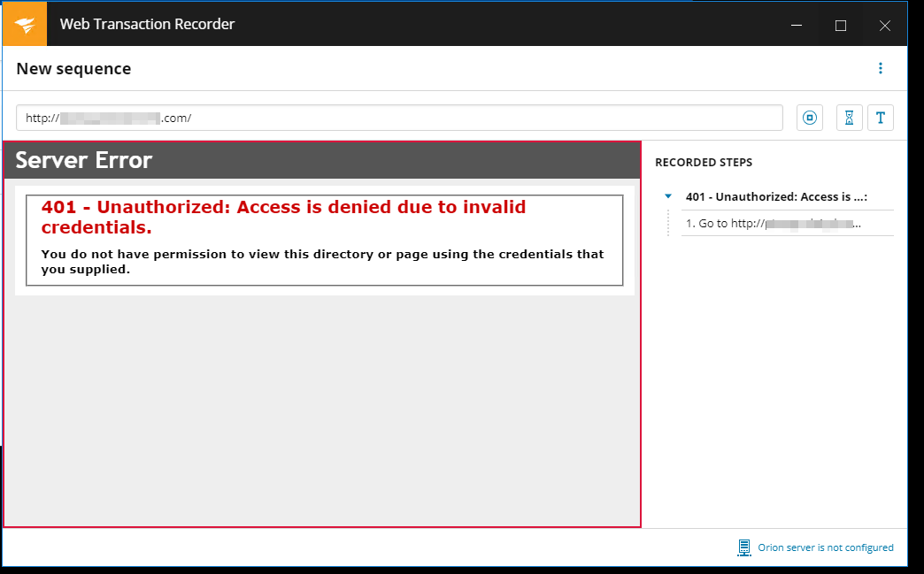The height and width of the screenshot is (574, 924).
Task: Click the disclosure triangle beside recorded step
Action: coord(667,195)
